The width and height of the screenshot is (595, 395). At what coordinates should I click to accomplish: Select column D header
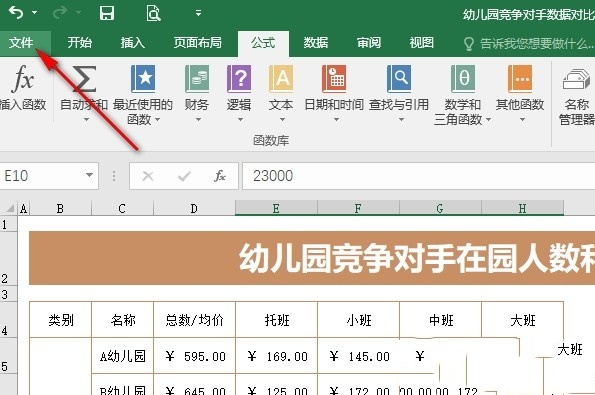coord(194,208)
